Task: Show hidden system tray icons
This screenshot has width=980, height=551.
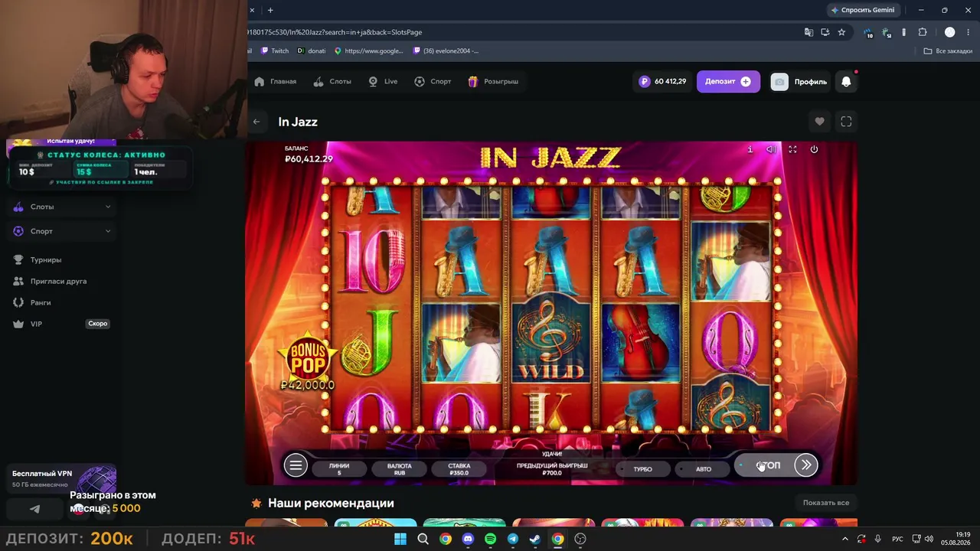Action: coord(845,539)
